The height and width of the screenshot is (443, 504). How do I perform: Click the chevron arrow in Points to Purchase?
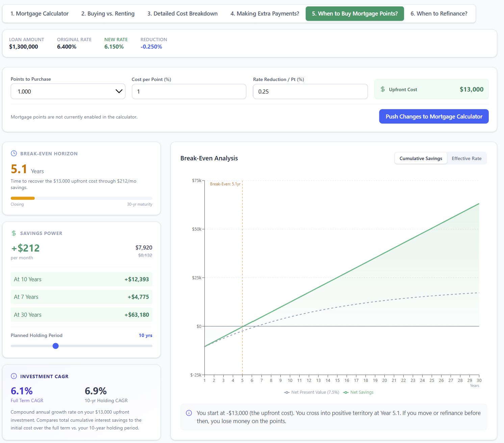tap(119, 92)
